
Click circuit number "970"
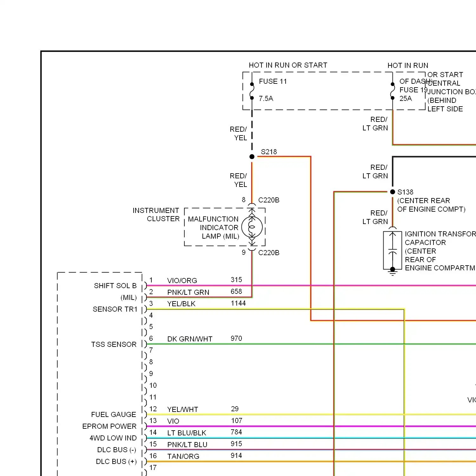[x=236, y=338]
